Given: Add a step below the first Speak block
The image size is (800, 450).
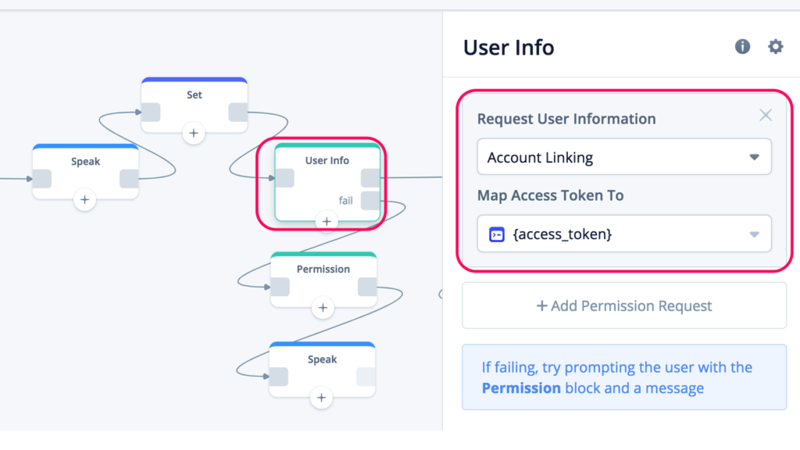Looking at the screenshot, I should 85,199.
